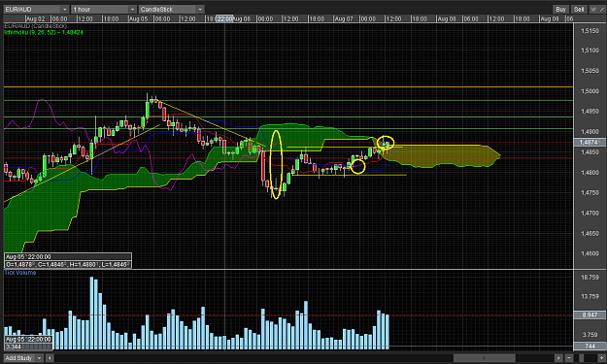Click the scroll left arrow of chart scrollbar

[x=50, y=358]
